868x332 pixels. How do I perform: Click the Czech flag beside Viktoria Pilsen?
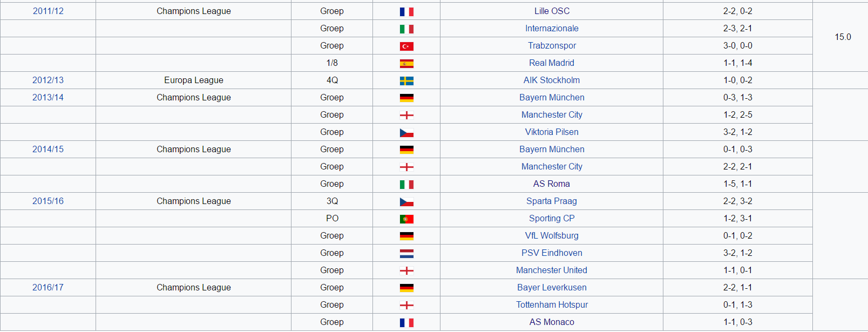click(x=406, y=133)
